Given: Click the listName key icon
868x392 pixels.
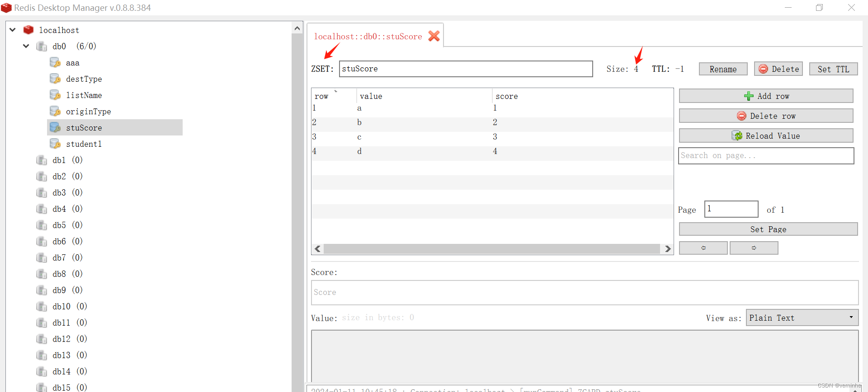Looking at the screenshot, I should tap(55, 95).
